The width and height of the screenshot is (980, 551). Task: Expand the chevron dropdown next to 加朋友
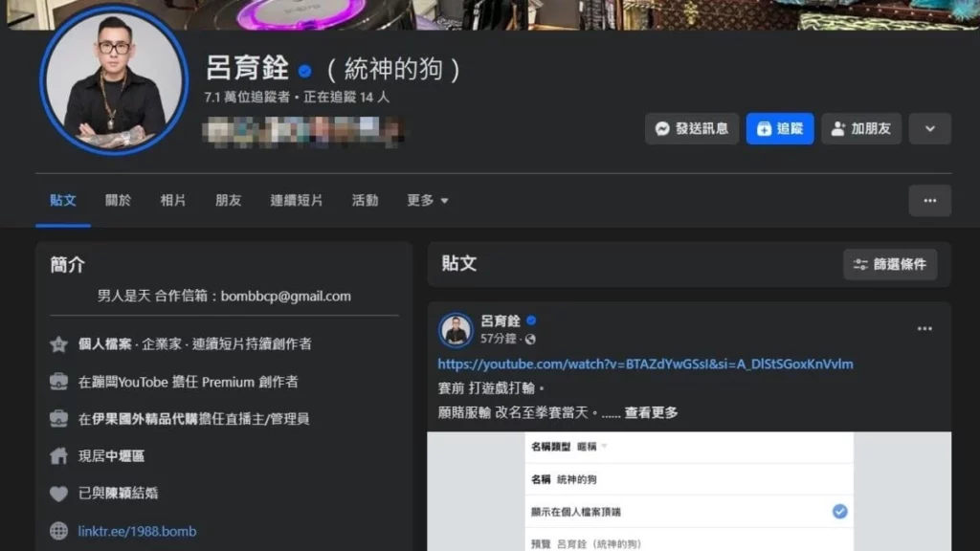(x=929, y=128)
